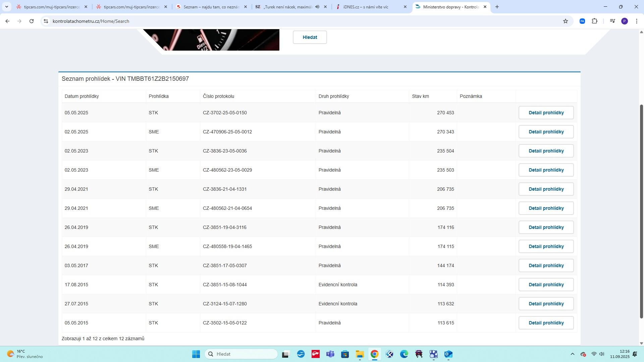Open the site information icon in address bar
The image size is (644, 362).
(x=46, y=21)
